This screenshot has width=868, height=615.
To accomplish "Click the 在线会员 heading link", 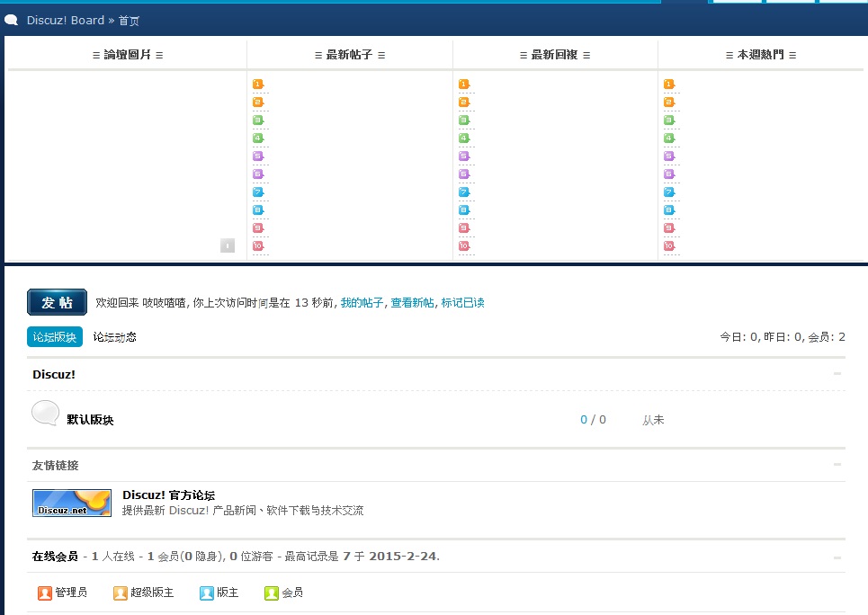I will [55, 557].
